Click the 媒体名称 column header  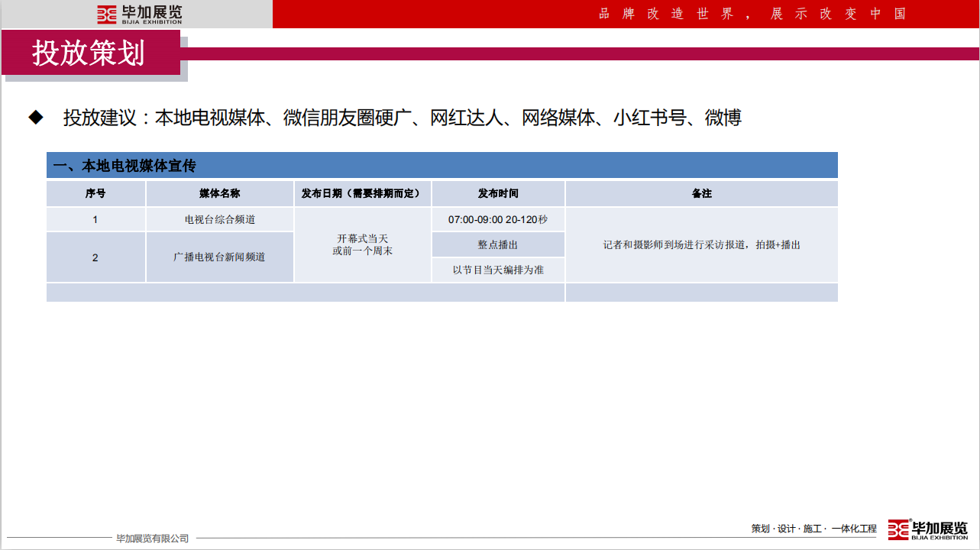click(219, 194)
